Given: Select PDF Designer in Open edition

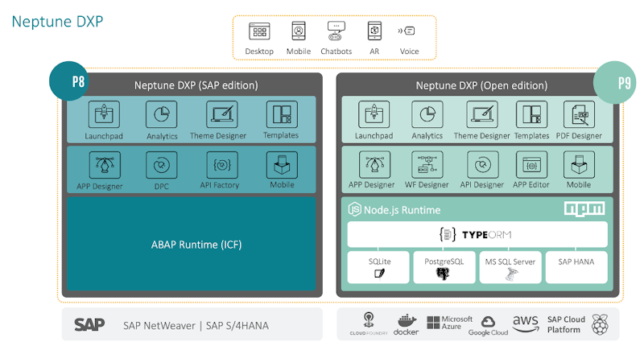Looking at the screenshot, I should (579, 115).
